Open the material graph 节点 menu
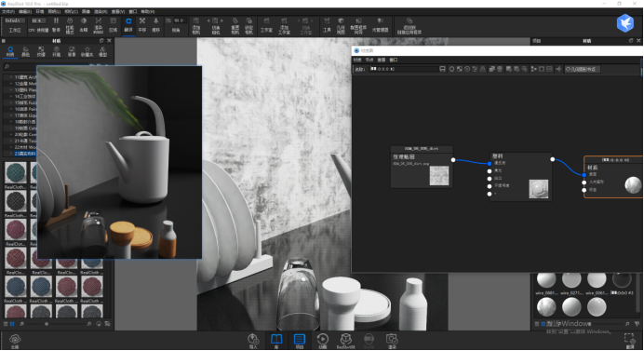The image size is (644, 351). click(369, 60)
